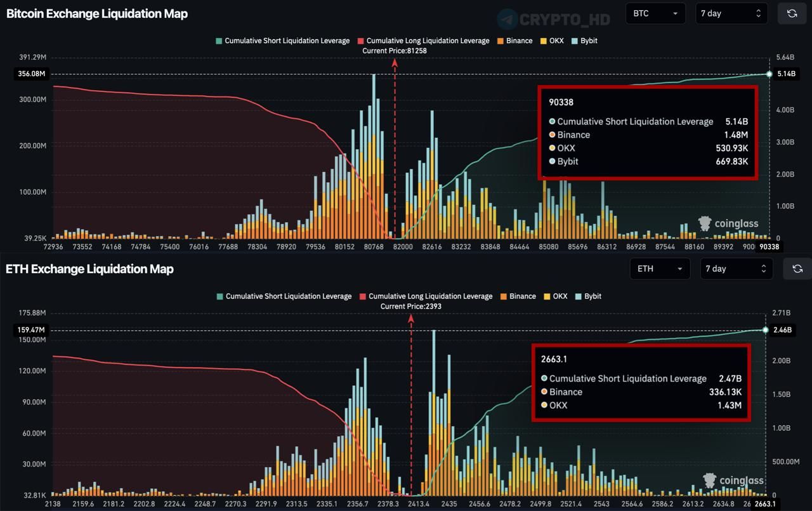Toggle Binance series in ETH legend
This screenshot has height=511, width=812.
click(518, 296)
